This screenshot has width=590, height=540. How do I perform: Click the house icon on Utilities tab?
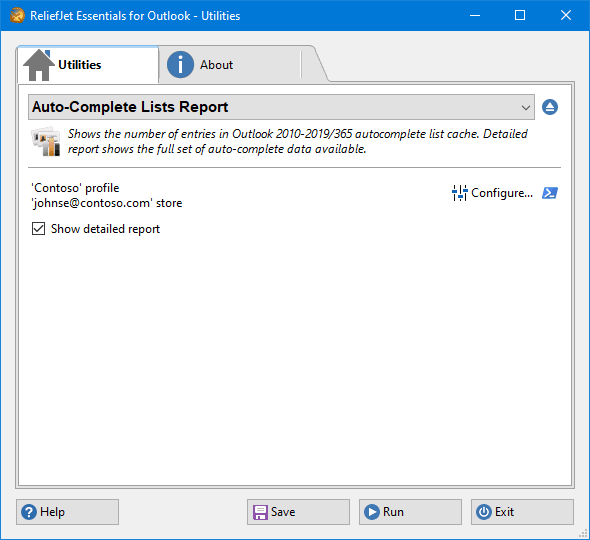pyautogui.click(x=39, y=65)
